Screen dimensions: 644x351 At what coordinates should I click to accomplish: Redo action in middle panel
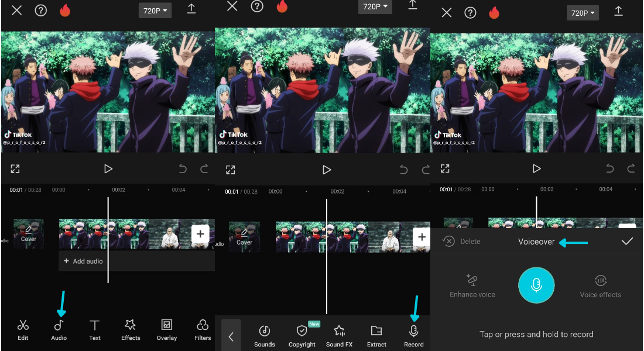tap(426, 170)
